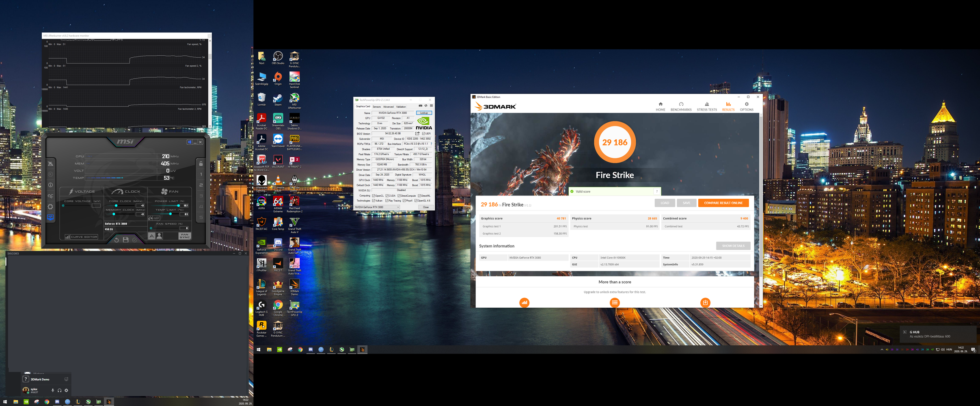The height and width of the screenshot is (406, 980).
Task: Toggle the OpenCL checkbox
Action: (373, 195)
